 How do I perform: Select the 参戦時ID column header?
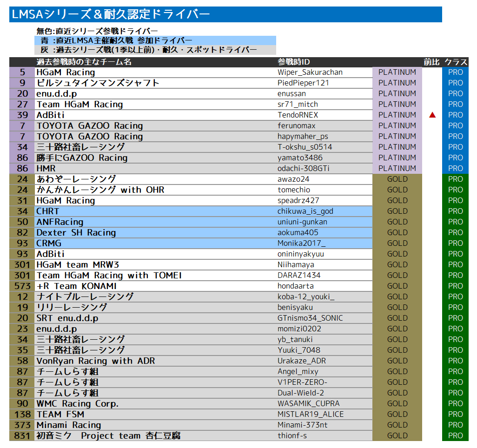pos(294,62)
